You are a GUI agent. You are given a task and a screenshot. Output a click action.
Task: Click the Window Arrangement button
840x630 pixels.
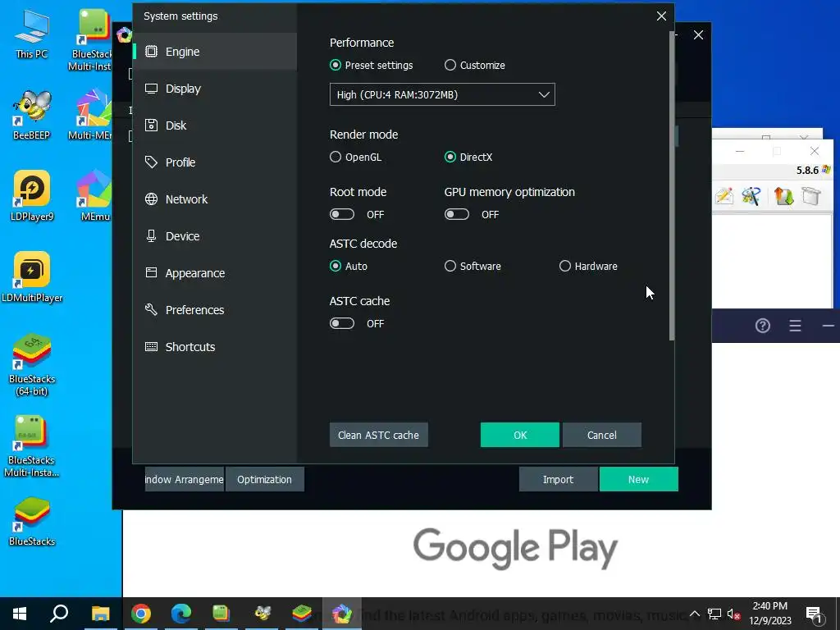tap(185, 479)
